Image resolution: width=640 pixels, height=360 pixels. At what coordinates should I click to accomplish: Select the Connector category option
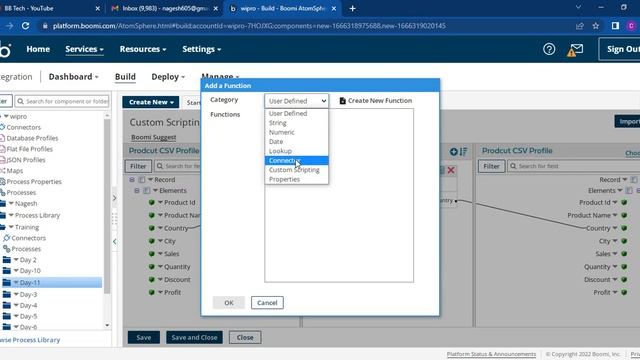pyautogui.click(x=296, y=160)
